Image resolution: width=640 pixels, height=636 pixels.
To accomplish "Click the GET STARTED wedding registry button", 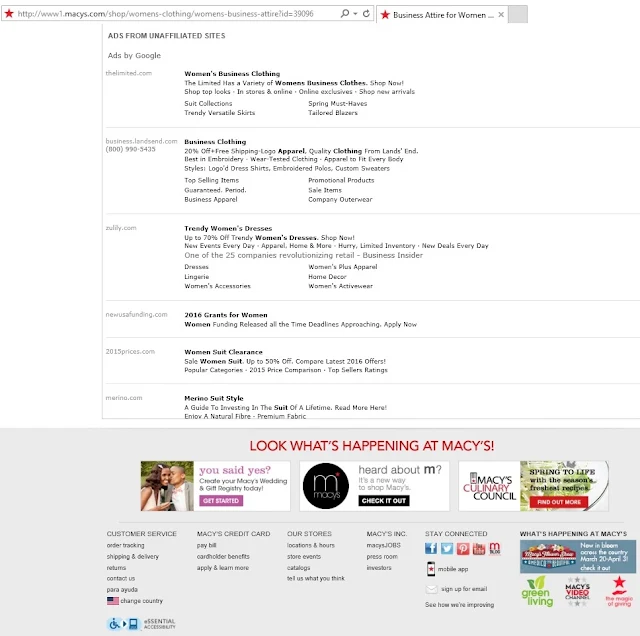I will point(221,500).
